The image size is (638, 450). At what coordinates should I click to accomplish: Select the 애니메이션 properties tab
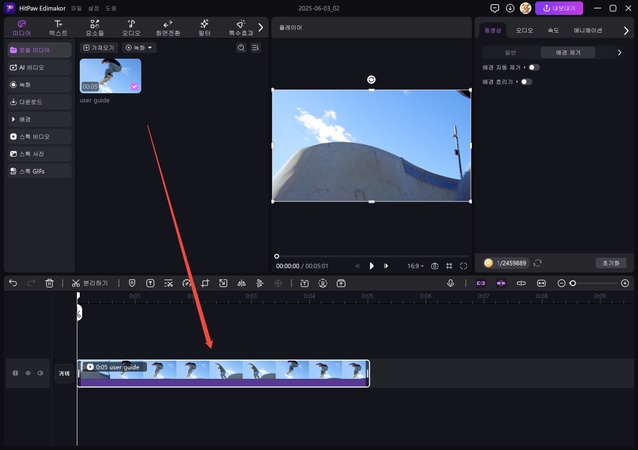click(587, 30)
